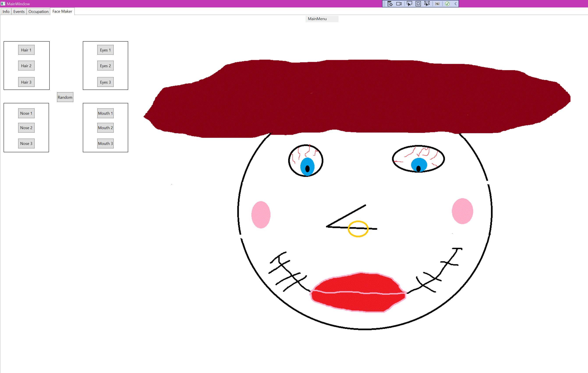Activate Select Element cursor tool
The image size is (588, 373).
click(x=409, y=4)
